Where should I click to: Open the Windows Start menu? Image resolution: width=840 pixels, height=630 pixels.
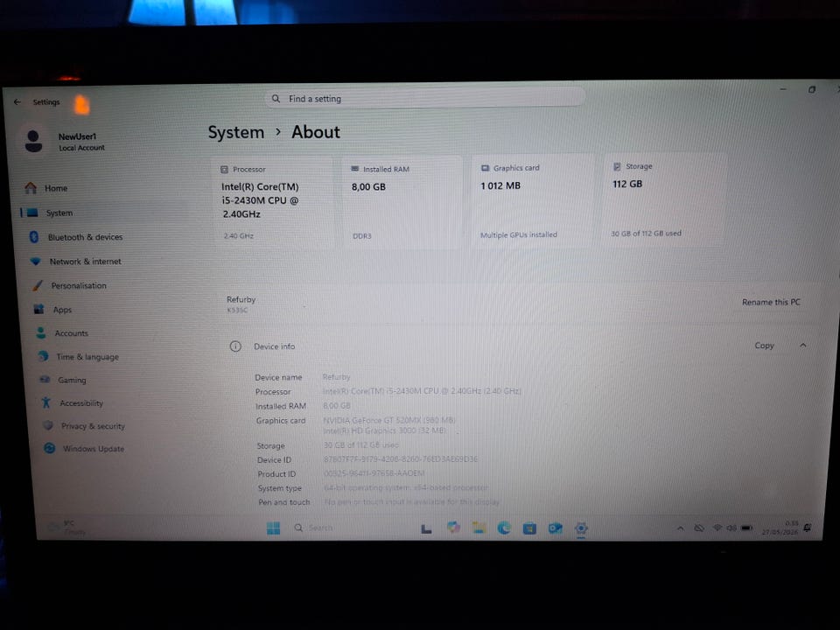click(273, 528)
